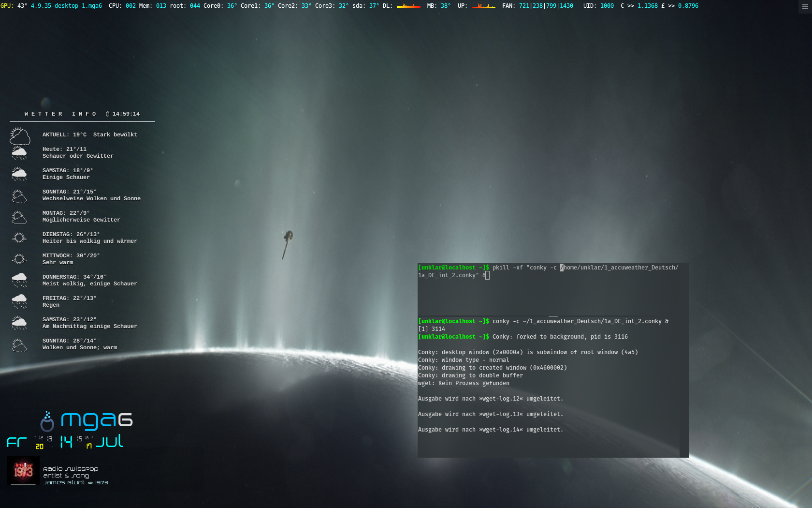Click the DONNERSTAG rain cloud icon
812x508 pixels.
19,280
